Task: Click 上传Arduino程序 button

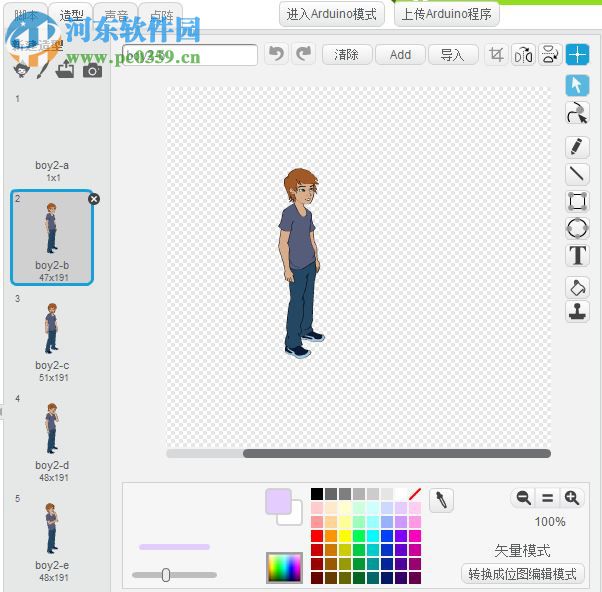Action: [x=447, y=14]
